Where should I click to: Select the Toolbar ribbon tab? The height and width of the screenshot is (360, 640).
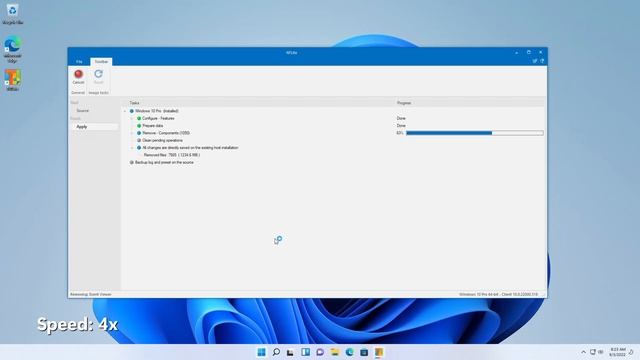point(101,62)
